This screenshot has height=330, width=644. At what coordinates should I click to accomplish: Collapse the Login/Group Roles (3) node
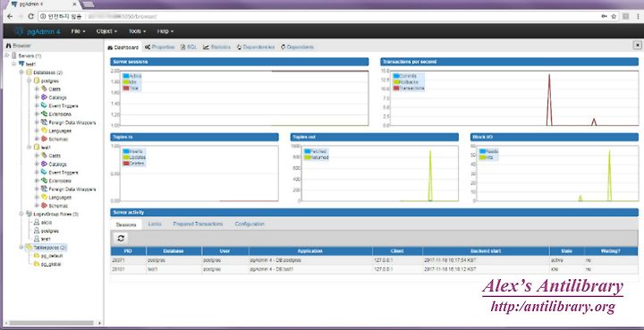21,214
